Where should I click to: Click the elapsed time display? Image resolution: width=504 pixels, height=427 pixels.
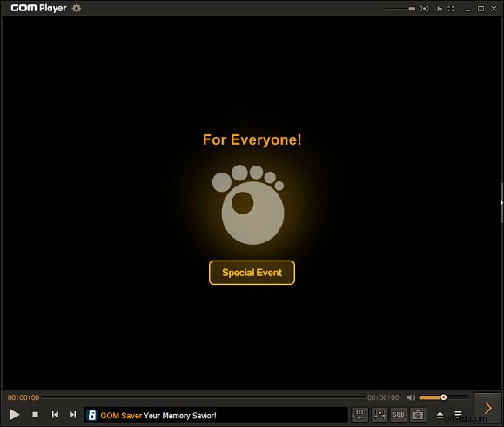click(24, 397)
